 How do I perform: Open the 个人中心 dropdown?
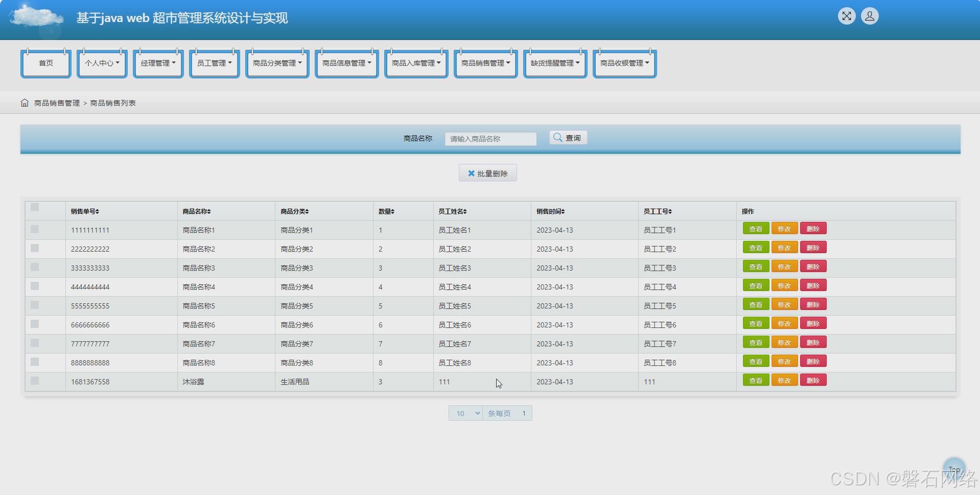(102, 63)
